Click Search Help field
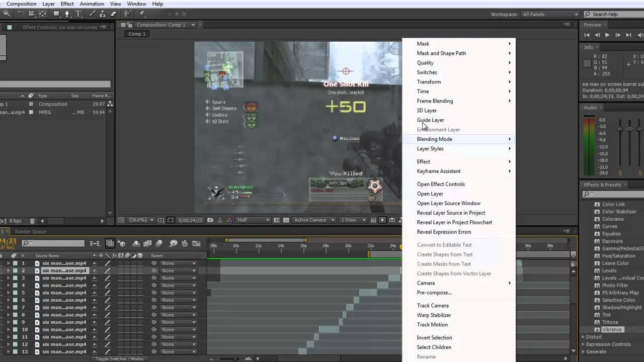Viewport: 644px width, 362px height. pyautogui.click(x=615, y=14)
